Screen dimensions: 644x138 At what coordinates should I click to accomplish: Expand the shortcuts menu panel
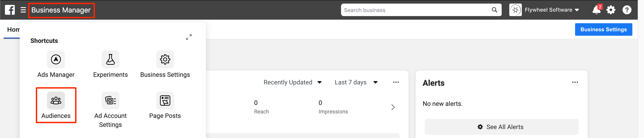pyautogui.click(x=189, y=37)
